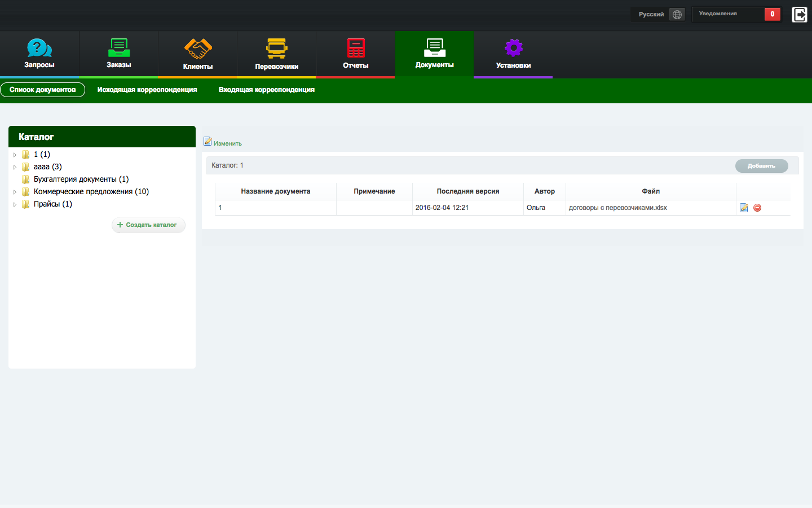Open the Документы section icon
Viewport: 812px width, 508px height.
[x=435, y=48]
